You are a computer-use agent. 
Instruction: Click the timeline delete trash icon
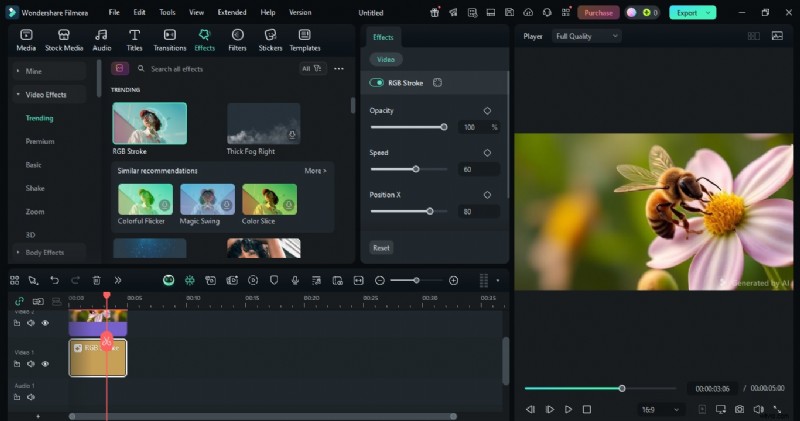pyautogui.click(x=97, y=280)
